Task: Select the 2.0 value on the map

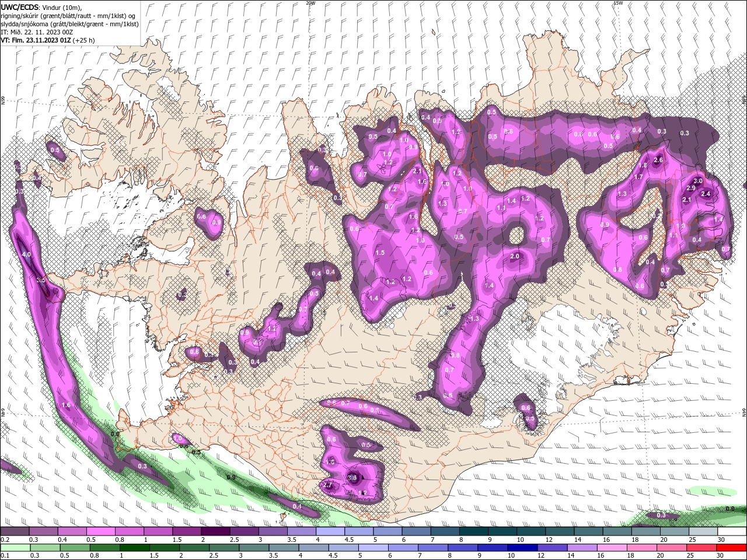Action: 515,256
